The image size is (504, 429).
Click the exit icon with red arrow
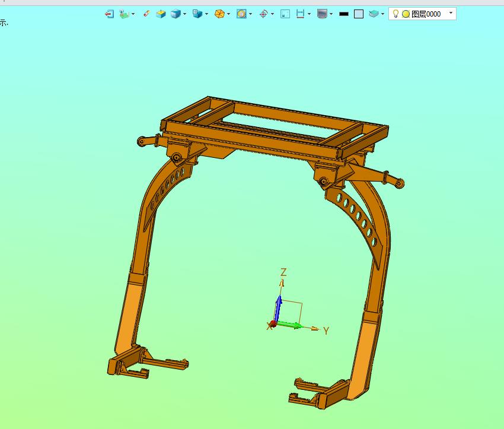(x=109, y=14)
